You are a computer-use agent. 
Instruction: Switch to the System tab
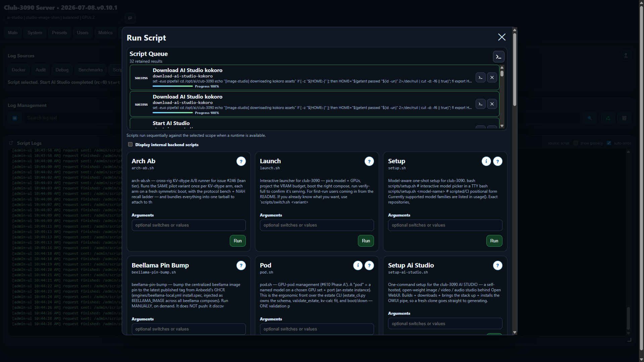(35, 33)
